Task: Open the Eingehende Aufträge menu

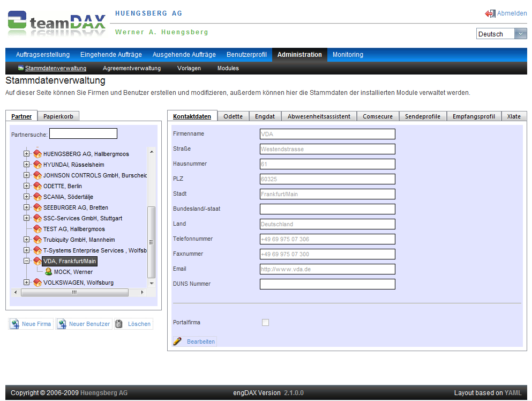Action: pos(111,55)
